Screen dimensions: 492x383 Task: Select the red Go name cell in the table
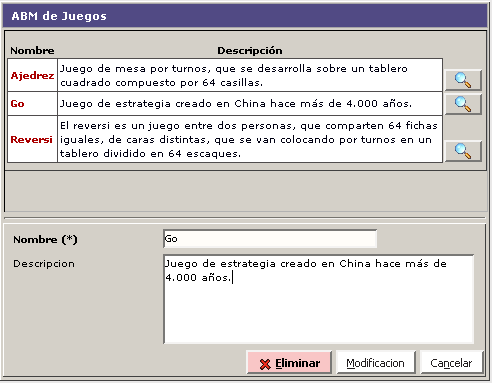click(32, 104)
